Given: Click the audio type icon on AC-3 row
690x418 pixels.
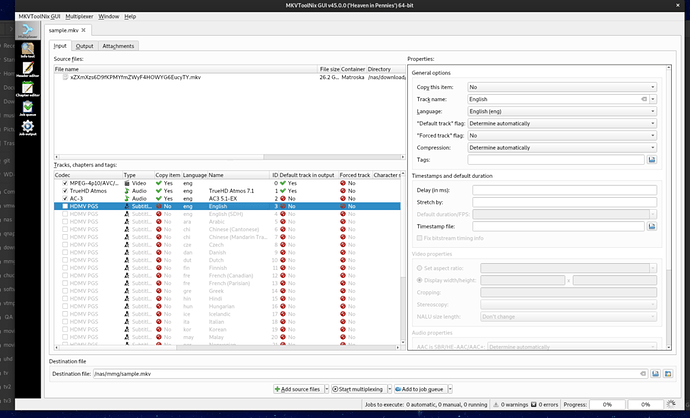Looking at the screenshot, I should tap(127, 198).
